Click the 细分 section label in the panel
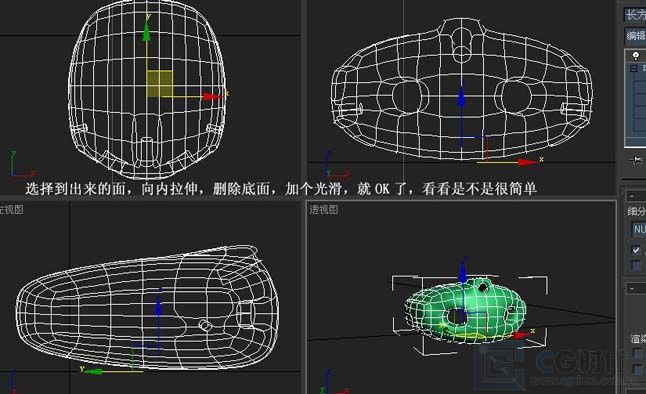This screenshot has width=646, height=394. 637,211
